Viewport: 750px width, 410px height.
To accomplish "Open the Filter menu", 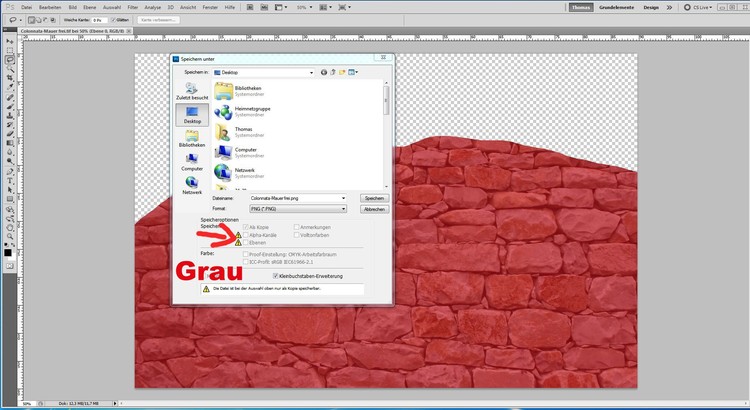I will [x=132, y=7].
